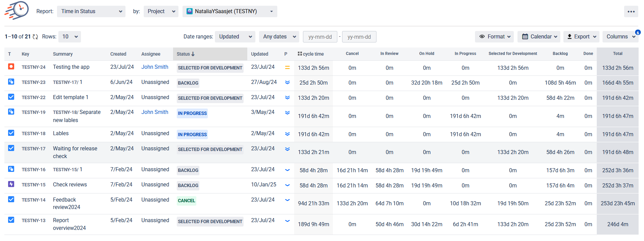The image size is (644, 241).
Task: Click the subtask type icon for TESTNY-23
Action: pos(11,82)
